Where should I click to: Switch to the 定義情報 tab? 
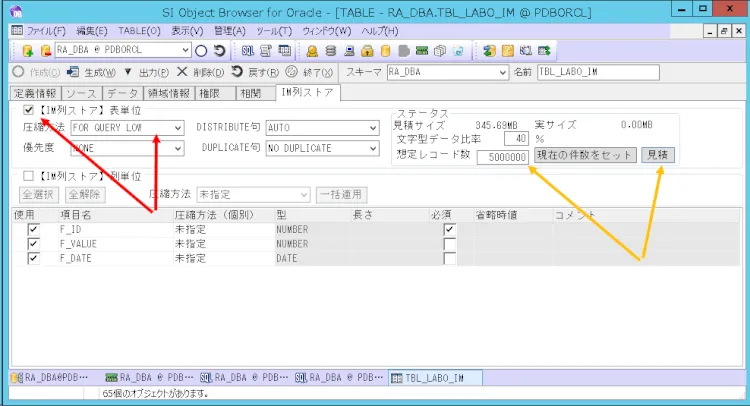[35, 93]
